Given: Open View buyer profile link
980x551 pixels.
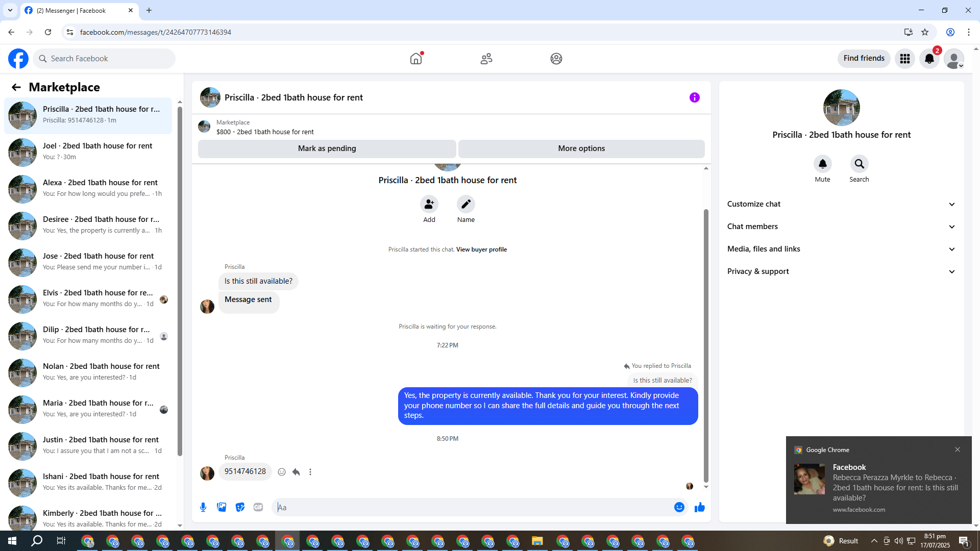Looking at the screenshot, I should point(481,249).
